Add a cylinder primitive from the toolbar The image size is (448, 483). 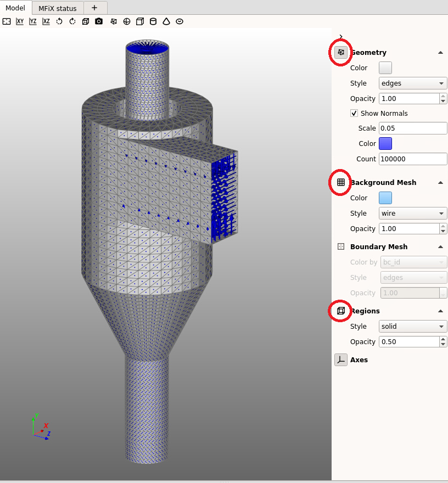pyautogui.click(x=153, y=21)
